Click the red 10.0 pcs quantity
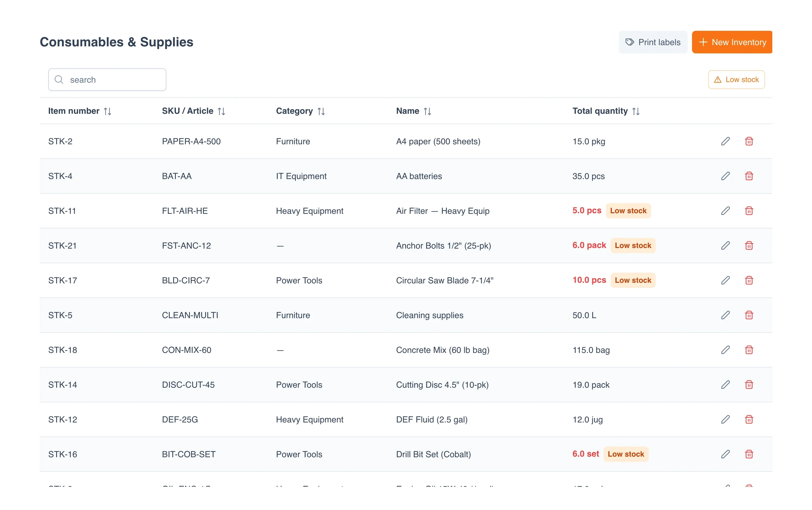 click(x=589, y=280)
